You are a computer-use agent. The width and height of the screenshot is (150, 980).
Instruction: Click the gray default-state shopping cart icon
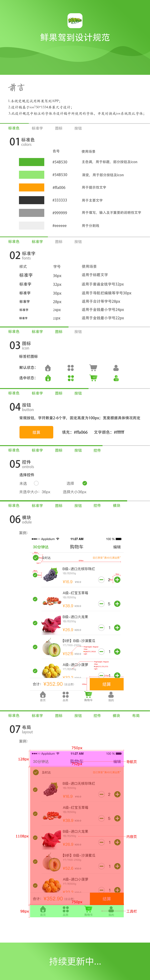pos(93,368)
